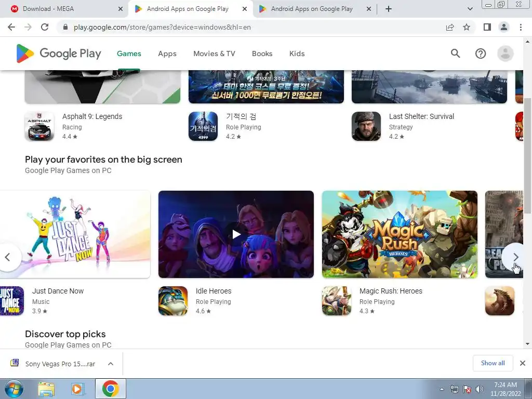The image size is (532, 399).
Task: Open the media player taskbar icon
Action: (77, 389)
